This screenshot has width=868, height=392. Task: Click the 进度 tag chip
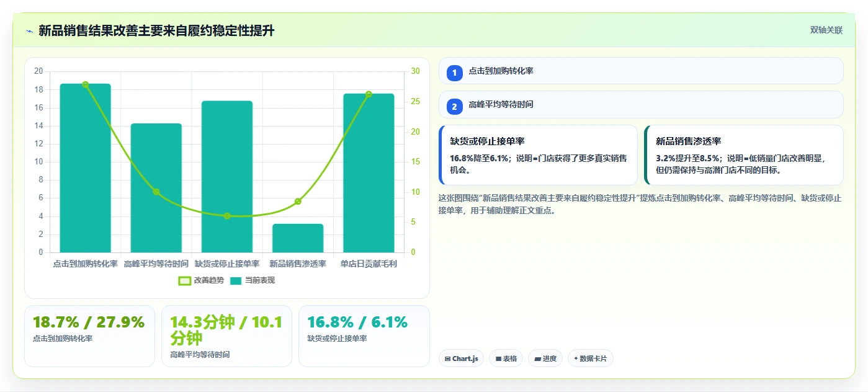coord(545,359)
